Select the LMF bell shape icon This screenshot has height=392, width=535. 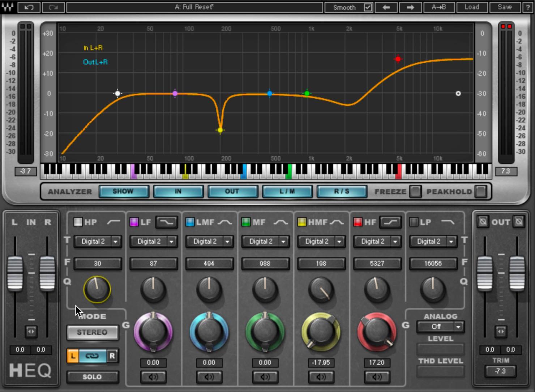[x=224, y=222]
